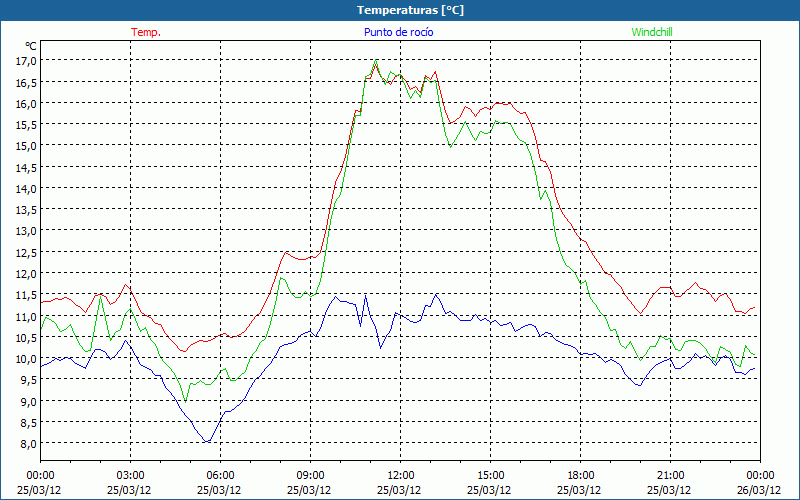Viewport: 800px width, 500px height.
Task: Click the 09:00 time marker on x-axis
Action: 311,475
